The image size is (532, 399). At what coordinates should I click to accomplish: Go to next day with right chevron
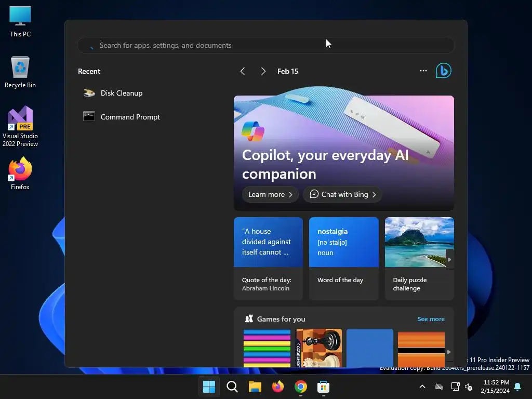pos(263,71)
